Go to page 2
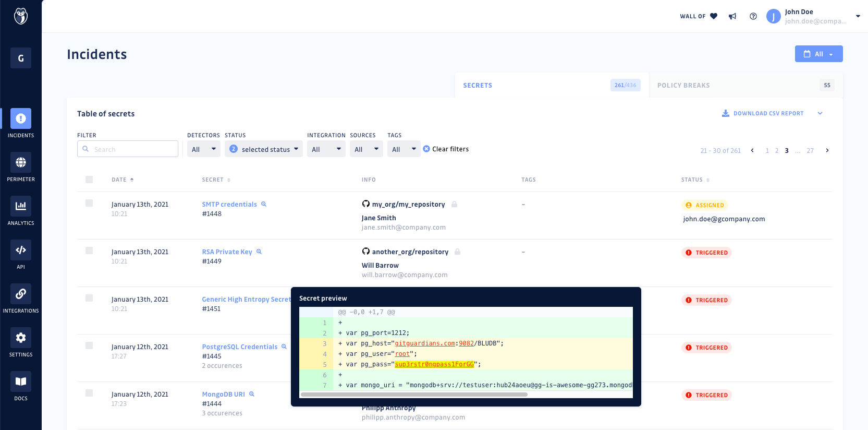 (x=777, y=150)
